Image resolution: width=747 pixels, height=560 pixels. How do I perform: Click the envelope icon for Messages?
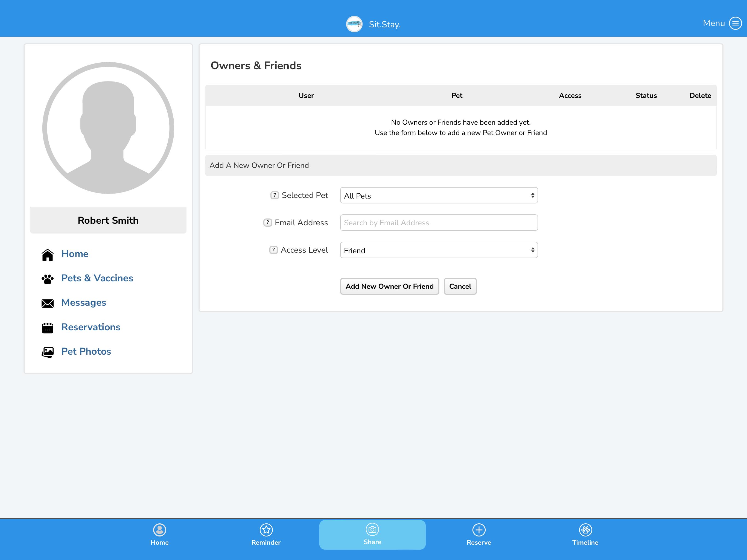click(x=48, y=303)
